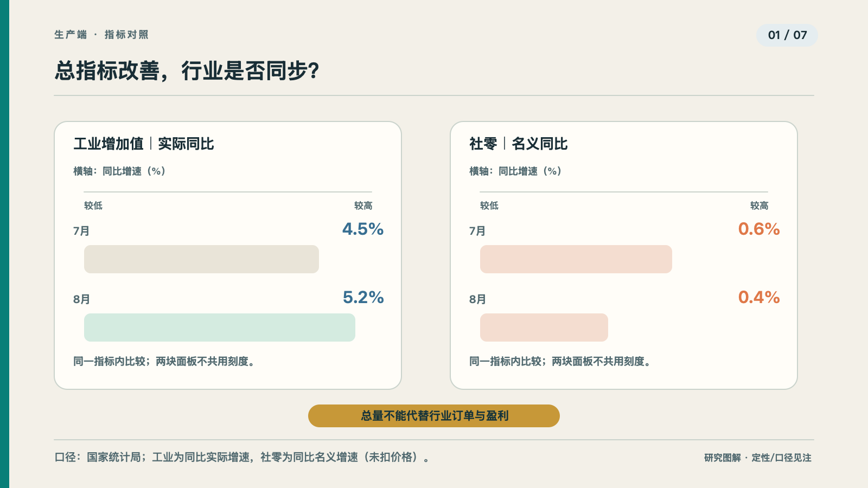Click the 0.4% retail value
Image resolution: width=868 pixels, height=488 pixels.
(759, 297)
